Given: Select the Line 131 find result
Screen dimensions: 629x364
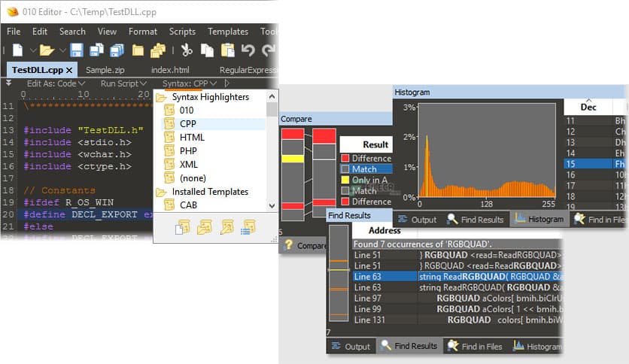Looking at the screenshot, I should [457, 320].
